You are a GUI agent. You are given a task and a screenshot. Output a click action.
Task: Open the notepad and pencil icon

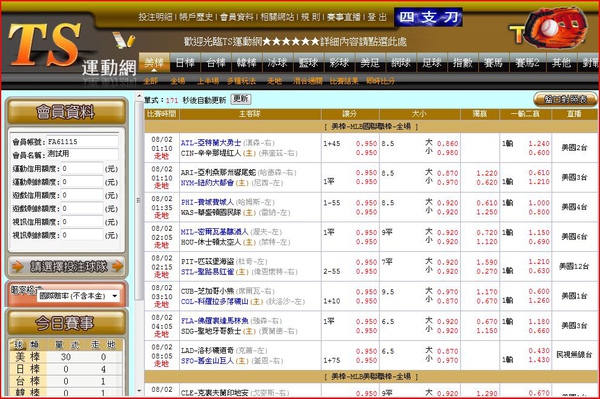click(x=123, y=40)
